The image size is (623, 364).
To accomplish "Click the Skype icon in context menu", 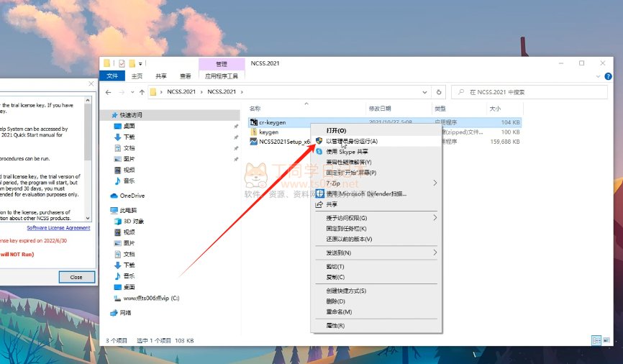I will pyautogui.click(x=319, y=151).
